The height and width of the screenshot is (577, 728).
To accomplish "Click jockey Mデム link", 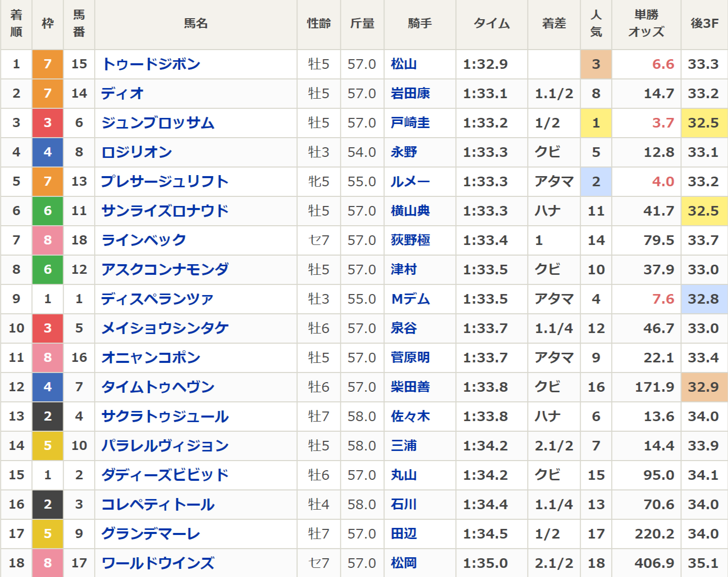I will pyautogui.click(x=410, y=299).
